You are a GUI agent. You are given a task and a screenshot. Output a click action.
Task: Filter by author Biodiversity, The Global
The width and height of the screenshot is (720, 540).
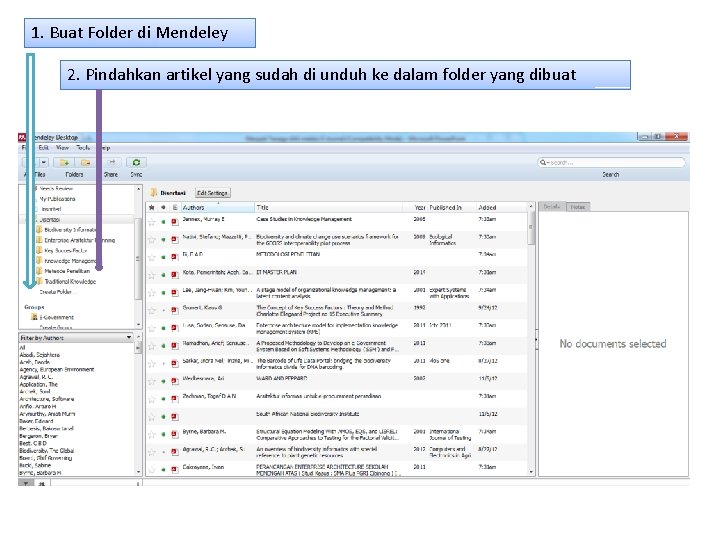(x=46, y=450)
